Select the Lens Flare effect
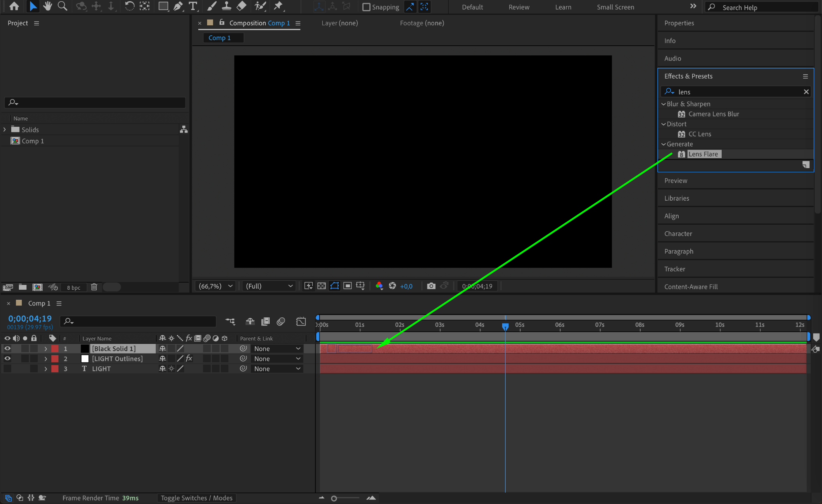The height and width of the screenshot is (504, 822). (x=703, y=154)
